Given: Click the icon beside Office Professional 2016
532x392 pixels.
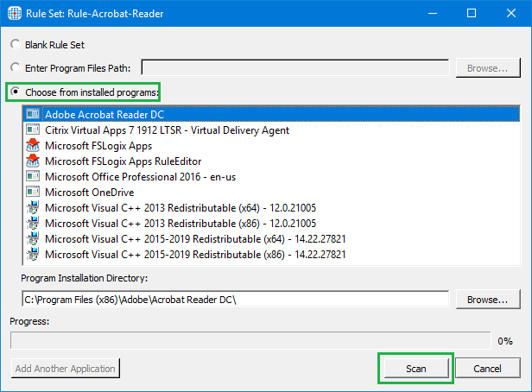Looking at the screenshot, I should (33, 176).
